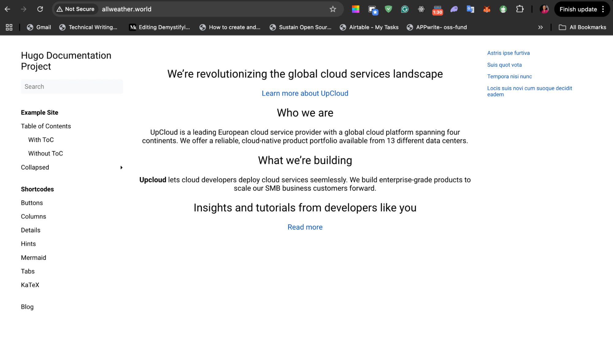Show hidden bookmarks with double chevron
Screen dimensions: 613x364
(x=540, y=27)
